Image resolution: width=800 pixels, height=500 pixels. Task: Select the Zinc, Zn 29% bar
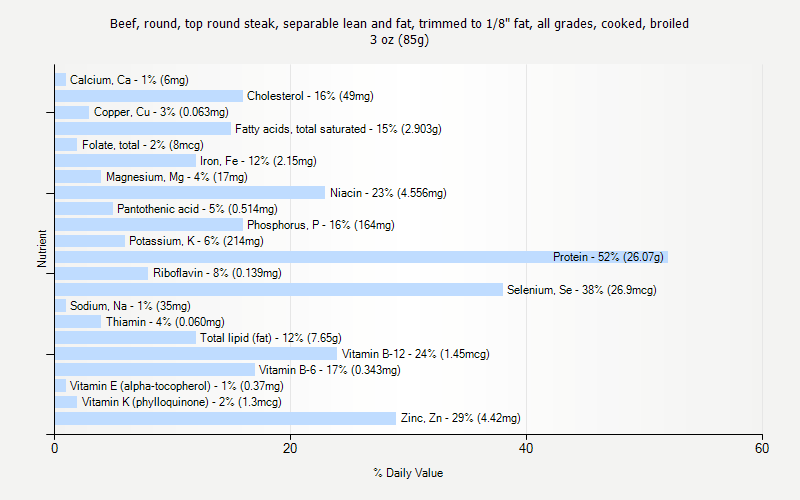pos(225,418)
